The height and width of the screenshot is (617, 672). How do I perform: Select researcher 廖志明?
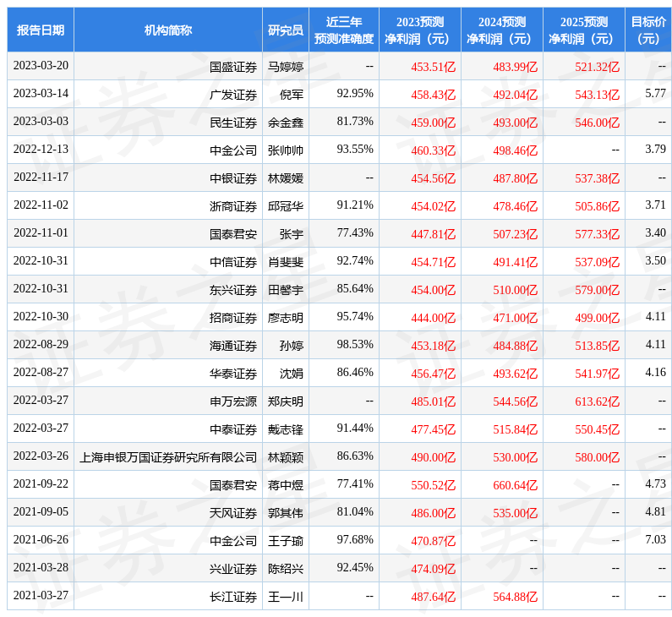click(286, 318)
